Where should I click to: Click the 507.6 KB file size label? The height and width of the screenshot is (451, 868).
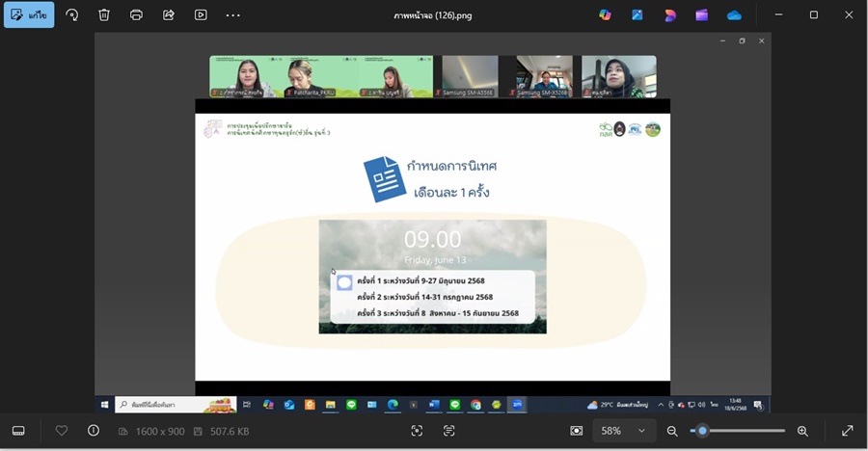[230, 431]
